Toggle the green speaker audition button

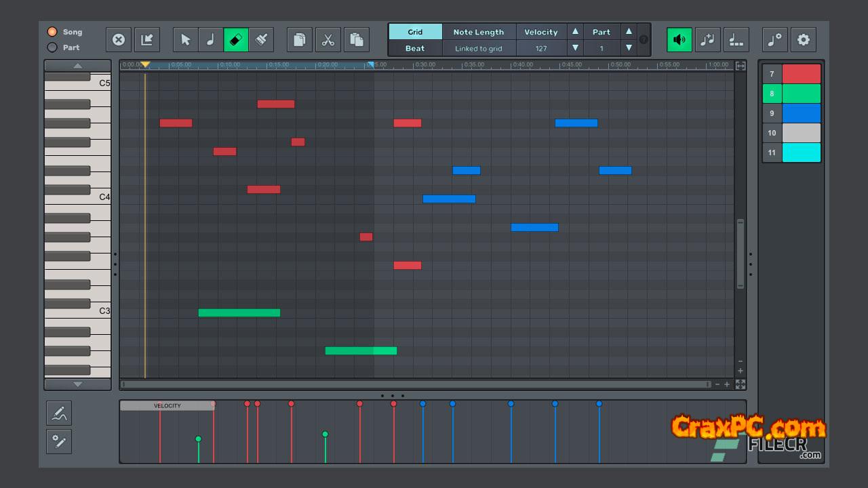679,40
